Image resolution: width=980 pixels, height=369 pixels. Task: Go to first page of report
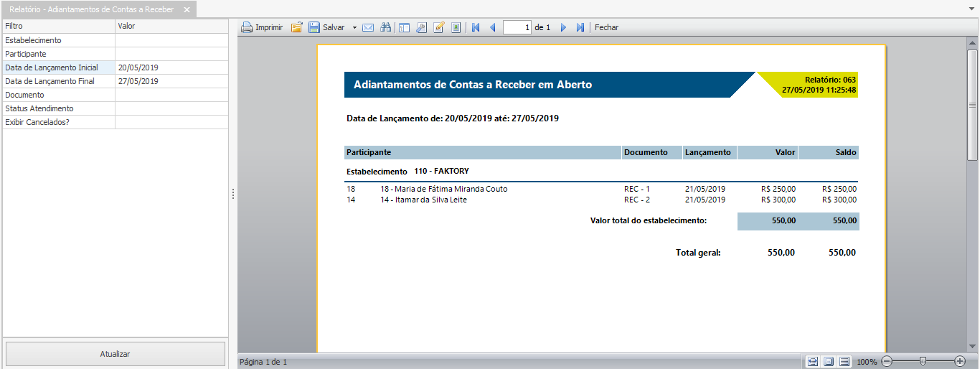coord(475,27)
